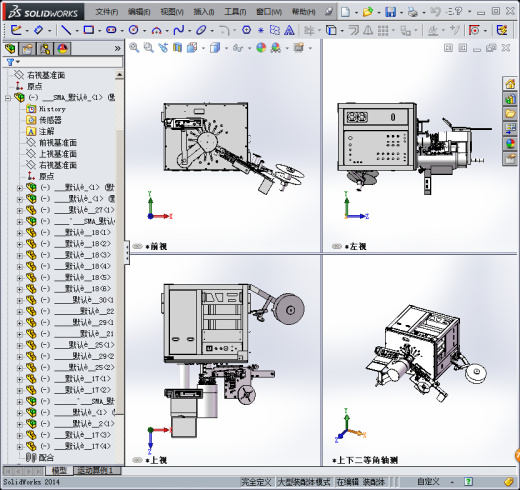Select the Mirror Entities tool

tap(368, 30)
